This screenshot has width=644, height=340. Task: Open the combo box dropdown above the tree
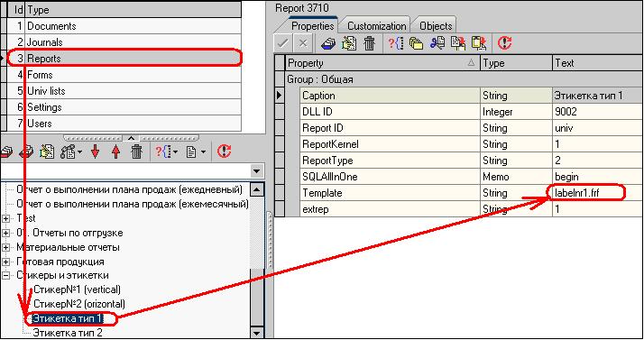tap(257, 170)
